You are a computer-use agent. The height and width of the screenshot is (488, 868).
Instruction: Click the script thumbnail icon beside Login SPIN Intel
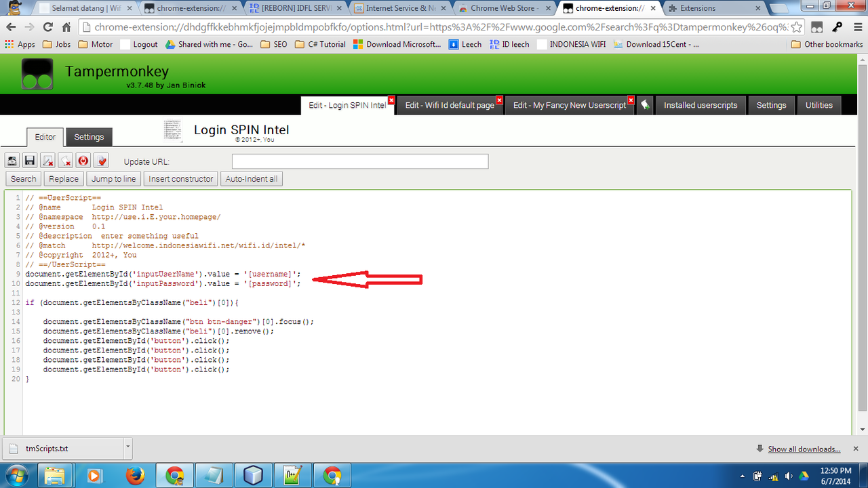[173, 131]
